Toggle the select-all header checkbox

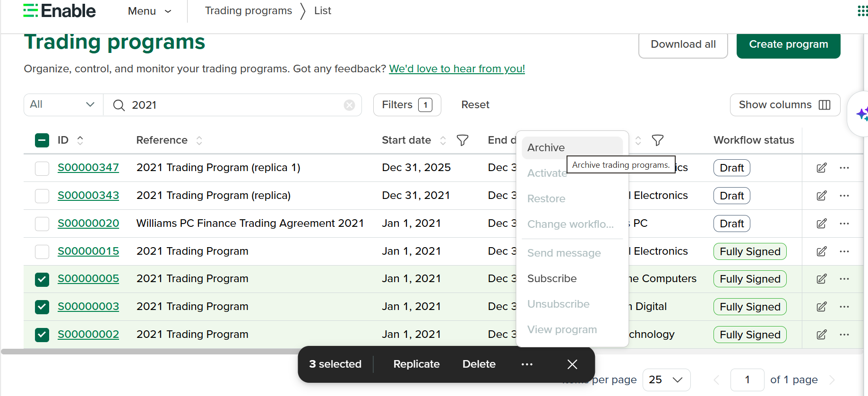pyautogui.click(x=42, y=140)
